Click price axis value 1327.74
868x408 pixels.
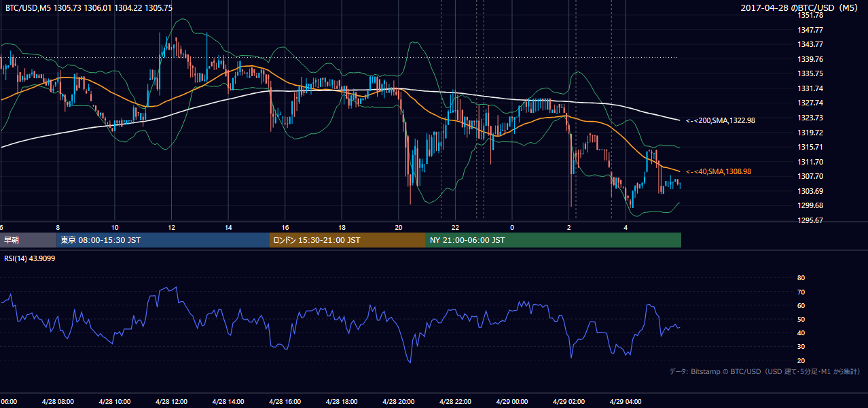(810, 103)
